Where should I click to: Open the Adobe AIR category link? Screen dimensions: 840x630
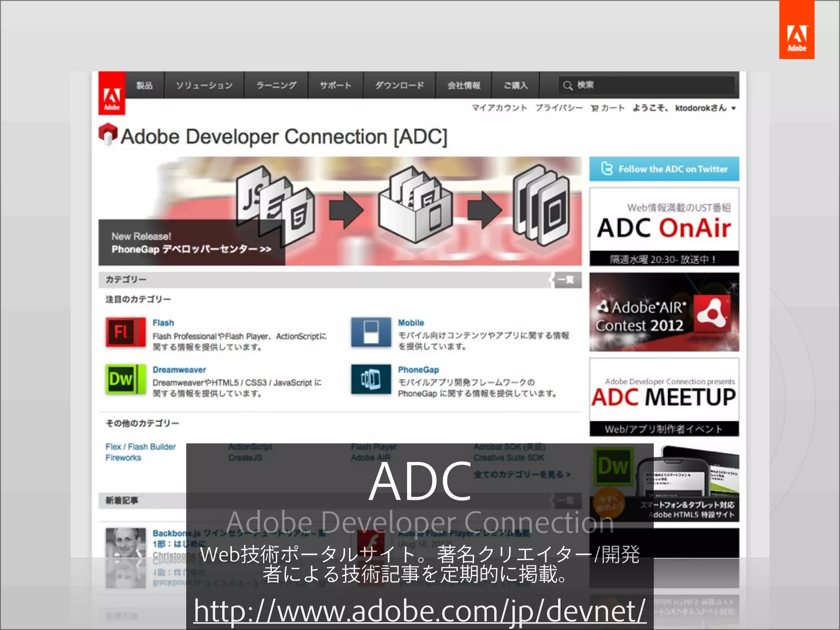pyautogui.click(x=371, y=458)
